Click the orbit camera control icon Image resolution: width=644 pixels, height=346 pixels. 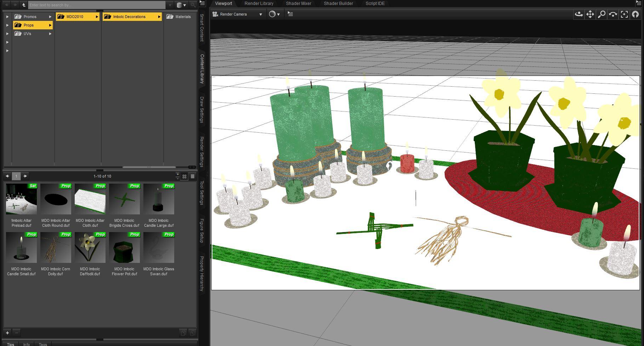[x=579, y=14]
